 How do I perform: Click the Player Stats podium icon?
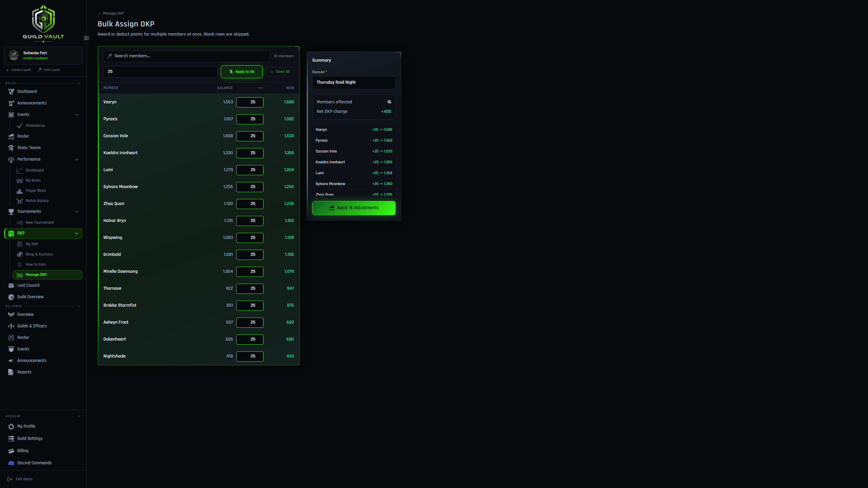point(20,190)
